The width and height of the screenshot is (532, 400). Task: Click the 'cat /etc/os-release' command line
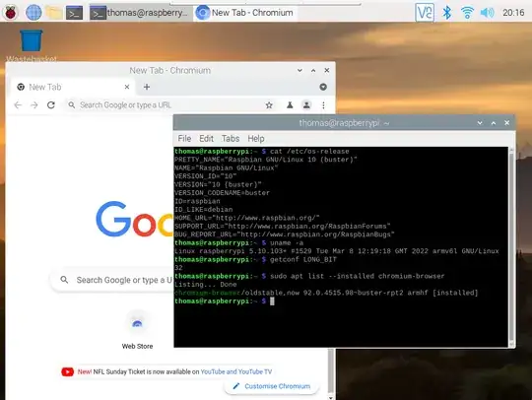262,152
